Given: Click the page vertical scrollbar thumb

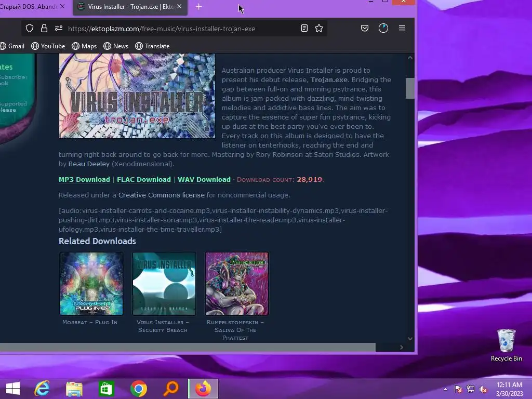Looking at the screenshot, I should (x=410, y=88).
